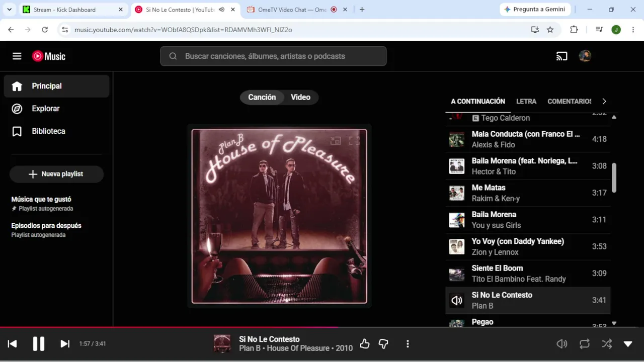Click the Pregunta a Gemini button

[x=534, y=10]
